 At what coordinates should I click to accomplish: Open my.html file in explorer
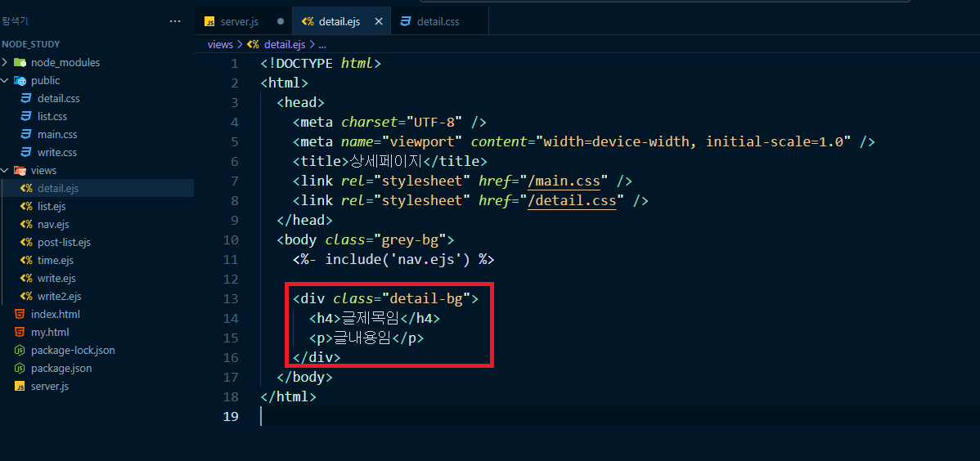pos(50,333)
